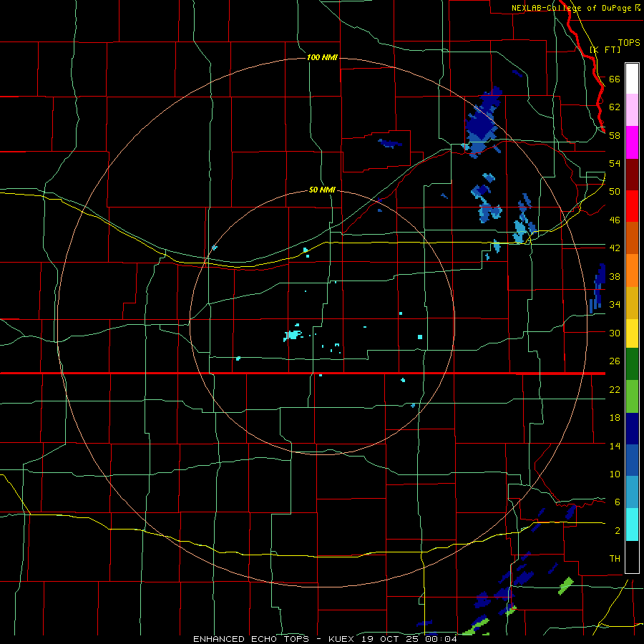Click the "54" legend value
Screen dimensions: 644x644
click(x=615, y=163)
